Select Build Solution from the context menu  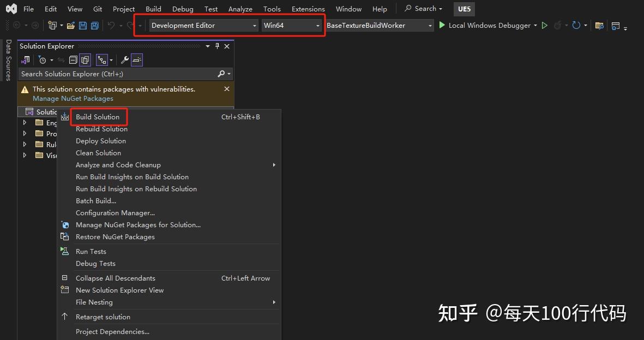[x=98, y=117]
